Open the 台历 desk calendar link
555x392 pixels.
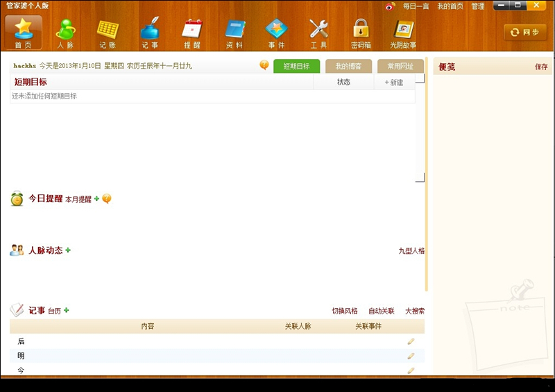(x=54, y=311)
